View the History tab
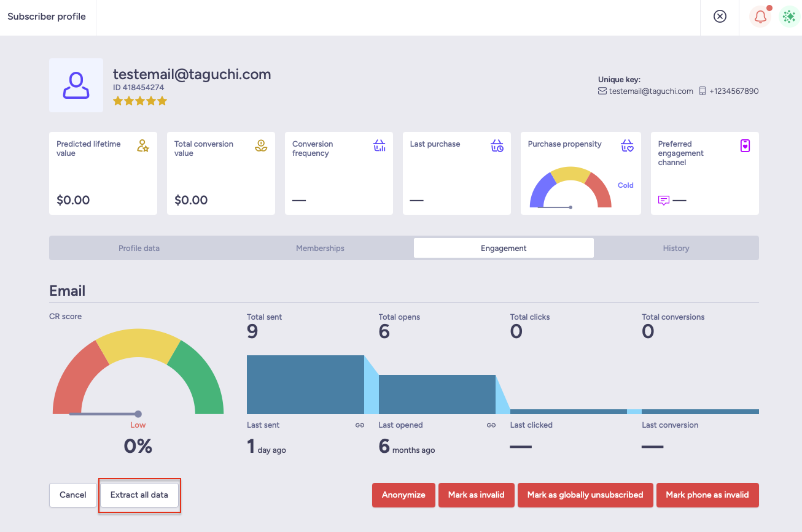The width and height of the screenshot is (802, 532). click(x=676, y=248)
